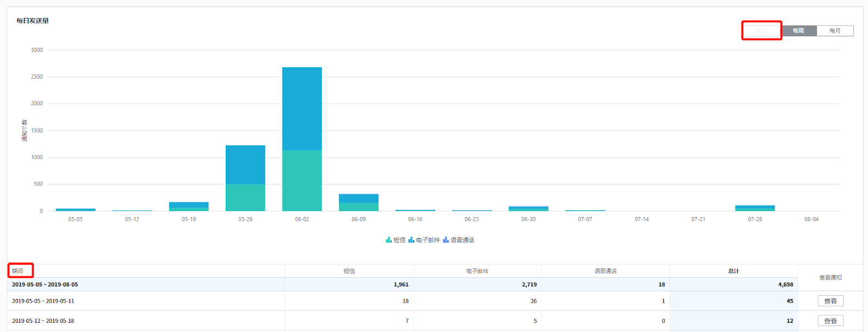The height and width of the screenshot is (332, 868).
Task: Click the 期间 column header
Action: click(18, 271)
